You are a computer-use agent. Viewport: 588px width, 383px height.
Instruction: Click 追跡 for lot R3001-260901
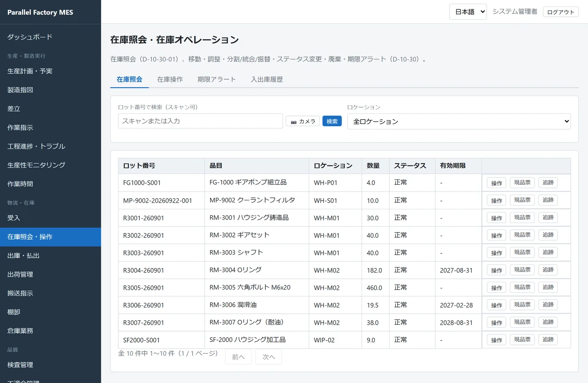(548, 218)
